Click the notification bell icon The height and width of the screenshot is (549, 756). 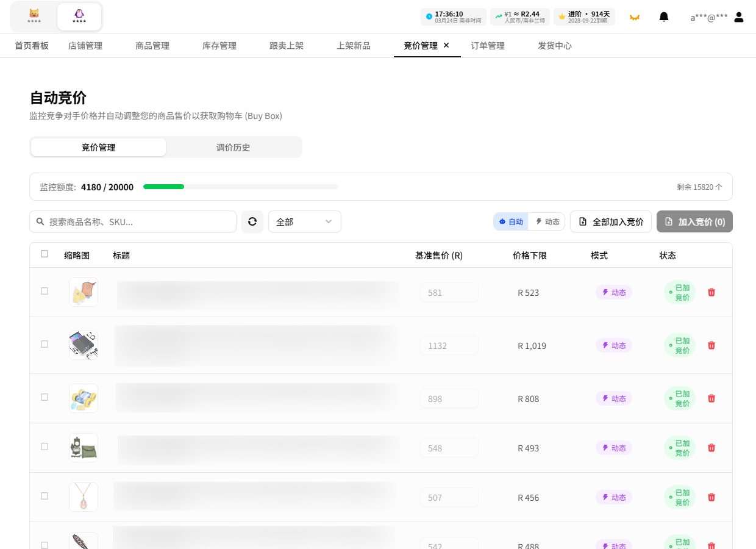[x=664, y=17]
